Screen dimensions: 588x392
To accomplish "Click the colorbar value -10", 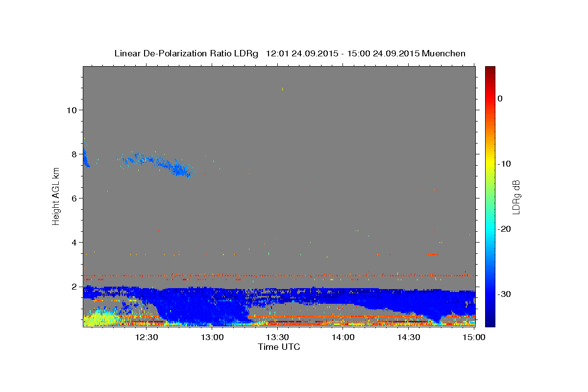I will coord(504,164).
